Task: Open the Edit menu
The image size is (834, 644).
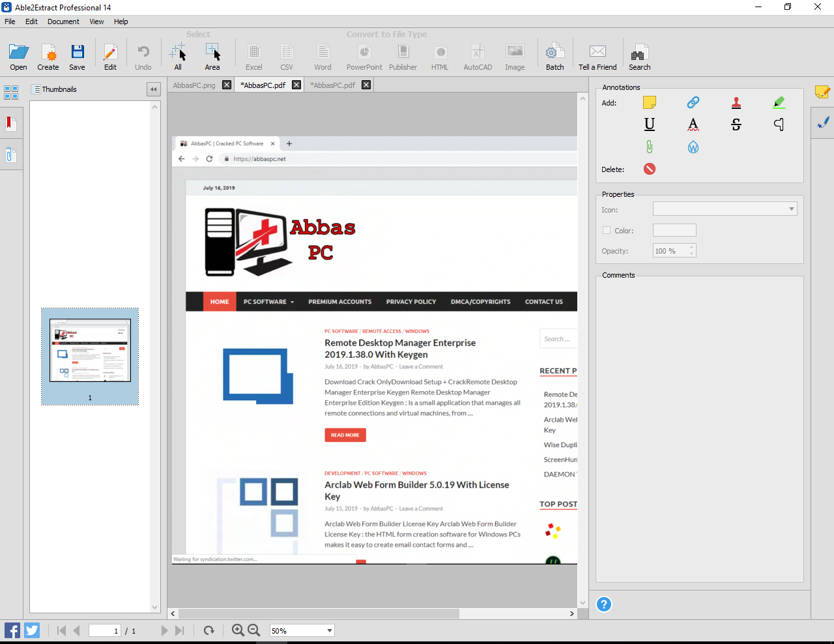Action: [x=31, y=22]
